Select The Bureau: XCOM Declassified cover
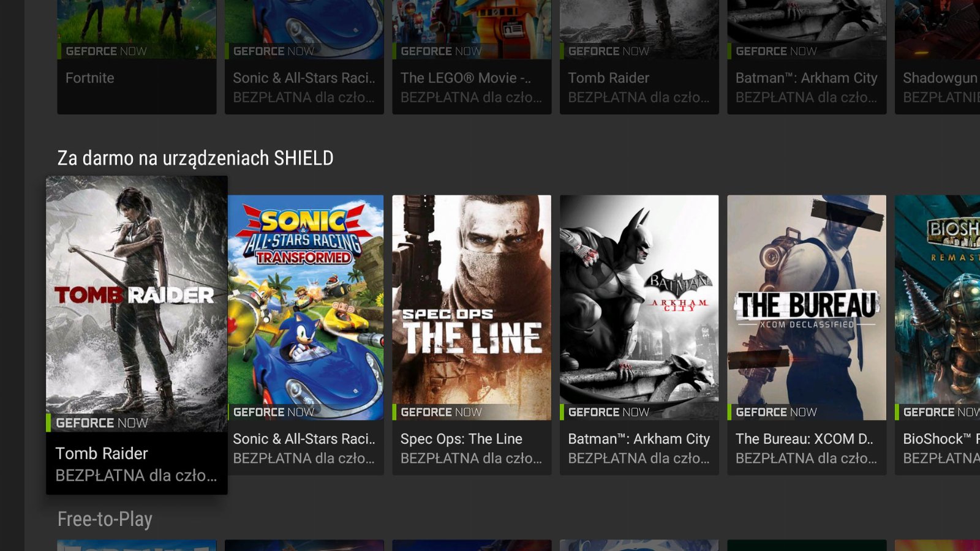The height and width of the screenshot is (551, 980). (x=807, y=307)
